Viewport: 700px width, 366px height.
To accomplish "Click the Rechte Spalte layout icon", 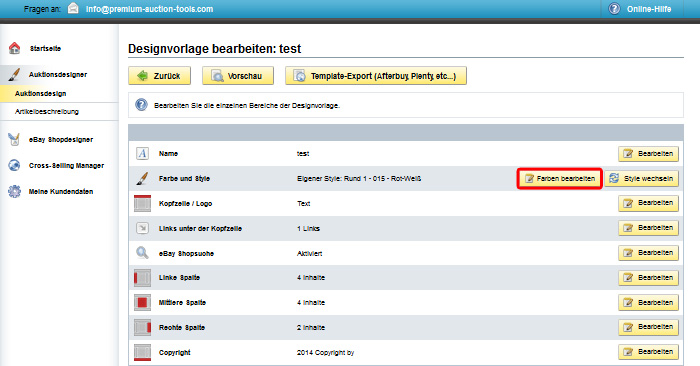I will coord(142,328).
